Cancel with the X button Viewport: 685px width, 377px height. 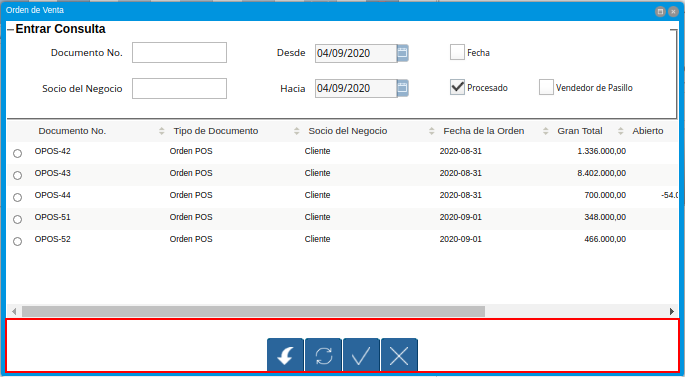[x=399, y=355]
